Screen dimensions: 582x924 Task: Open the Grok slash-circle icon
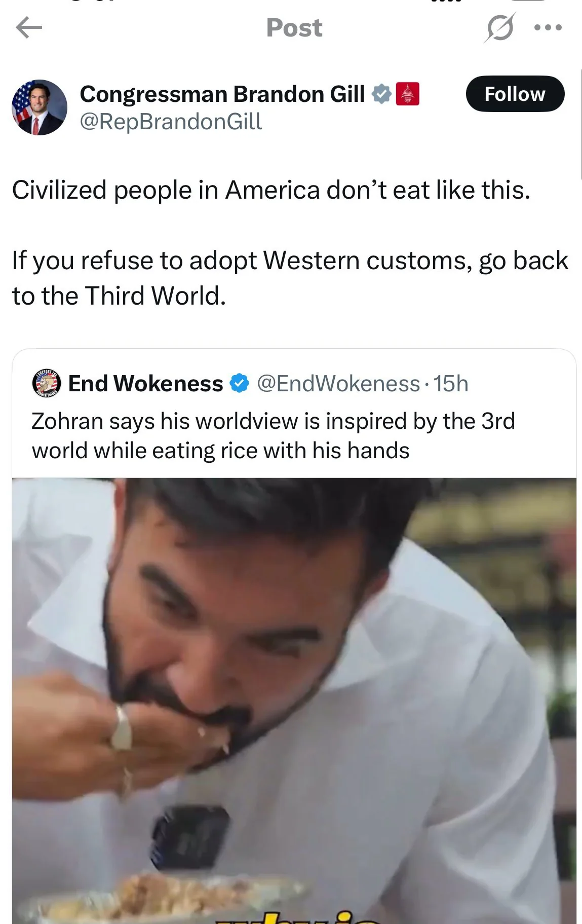coord(499,27)
